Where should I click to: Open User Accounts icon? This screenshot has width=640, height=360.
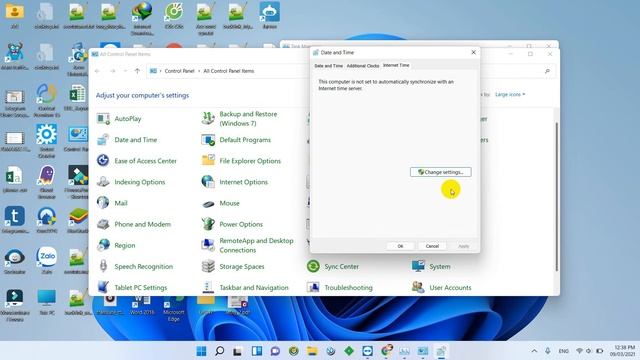point(418,287)
